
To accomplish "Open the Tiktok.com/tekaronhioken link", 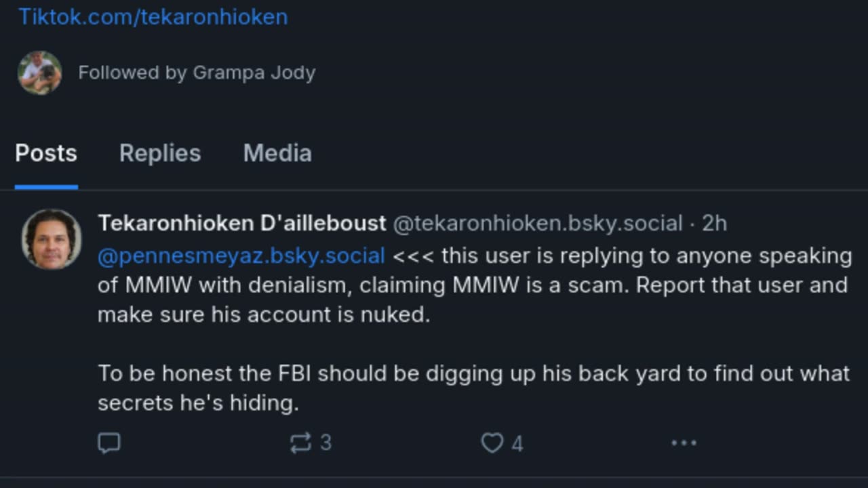I will coord(153,16).
